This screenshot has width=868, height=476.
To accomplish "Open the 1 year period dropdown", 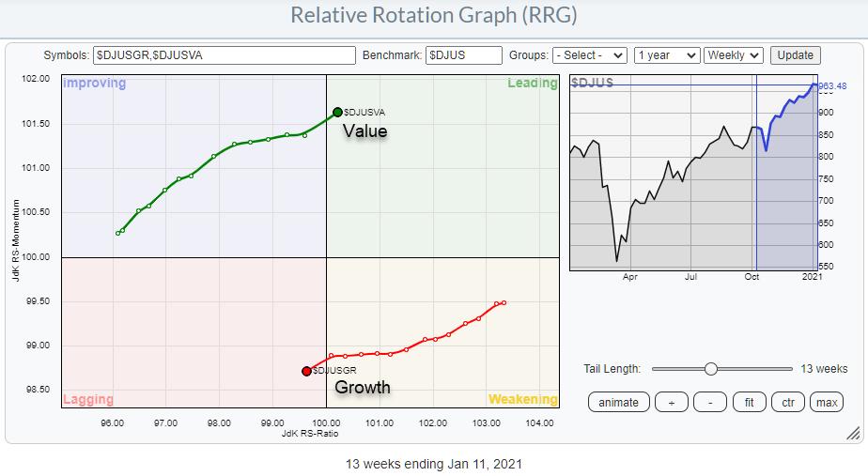I will point(666,55).
